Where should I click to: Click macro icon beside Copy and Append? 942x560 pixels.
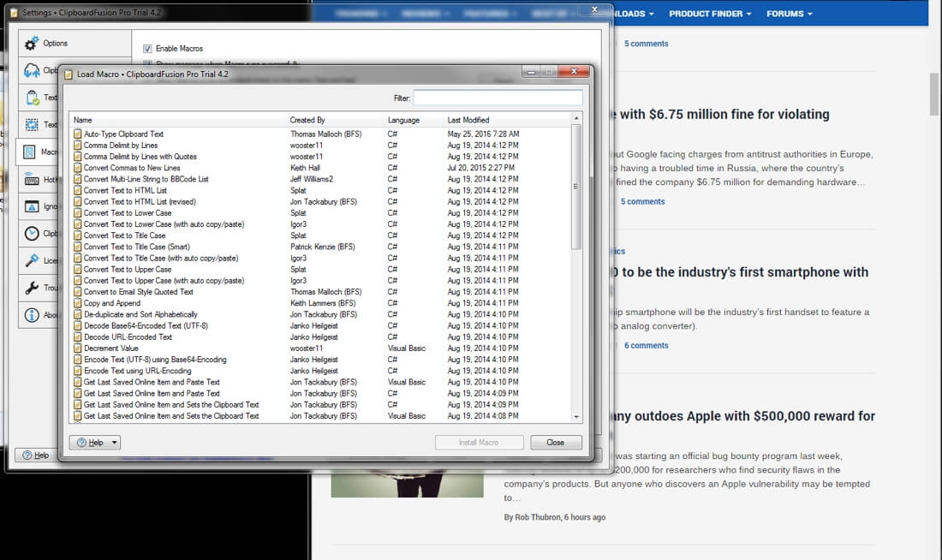coord(77,303)
